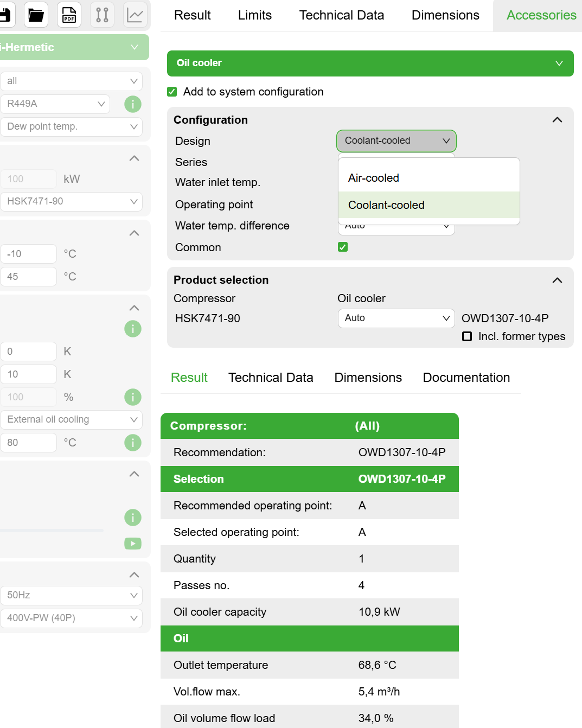This screenshot has width=582, height=728.
Task: Switch to the Limits tab
Action: click(x=254, y=15)
